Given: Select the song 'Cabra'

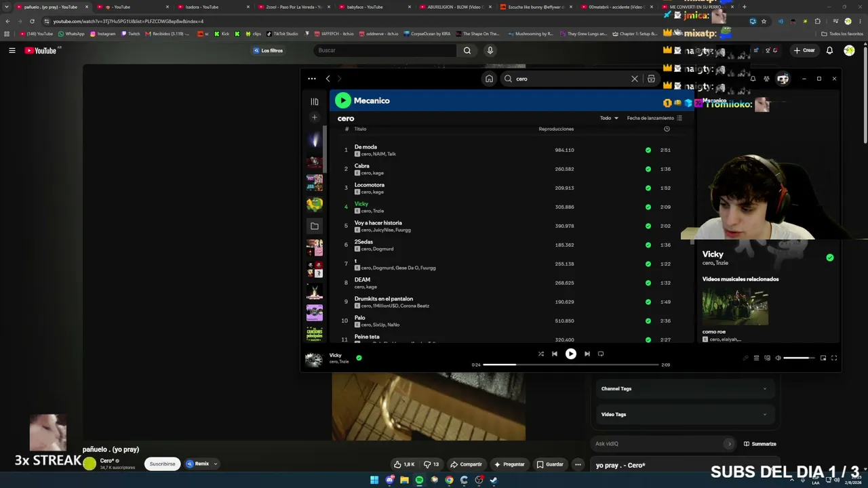Looking at the screenshot, I should click(x=362, y=166).
